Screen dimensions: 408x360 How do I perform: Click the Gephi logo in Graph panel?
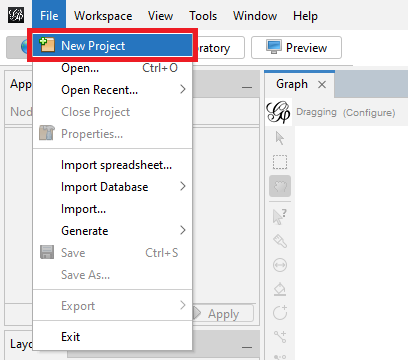(278, 112)
